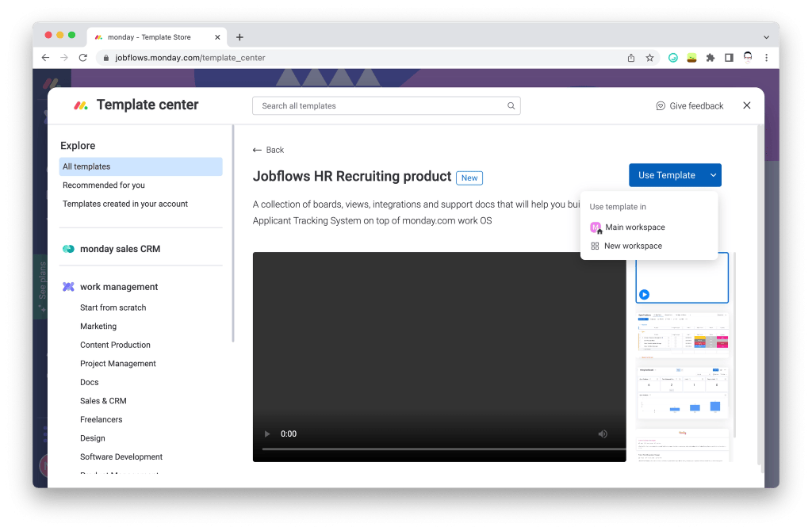The width and height of the screenshot is (812, 531).
Task: Expand the tab search chevron
Action: coord(767,37)
